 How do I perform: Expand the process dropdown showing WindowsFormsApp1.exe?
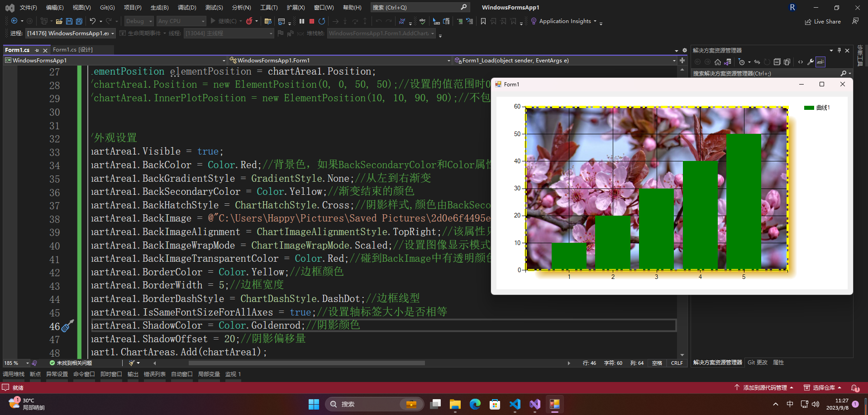71,33
